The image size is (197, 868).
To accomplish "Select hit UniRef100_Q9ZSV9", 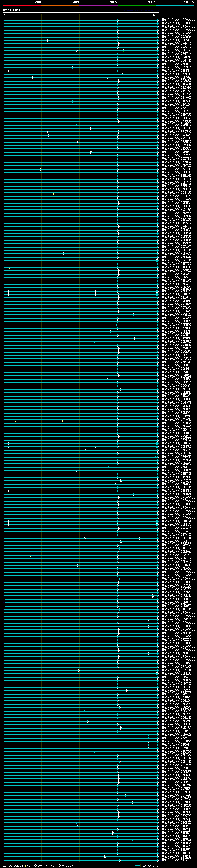I will 177,247.
